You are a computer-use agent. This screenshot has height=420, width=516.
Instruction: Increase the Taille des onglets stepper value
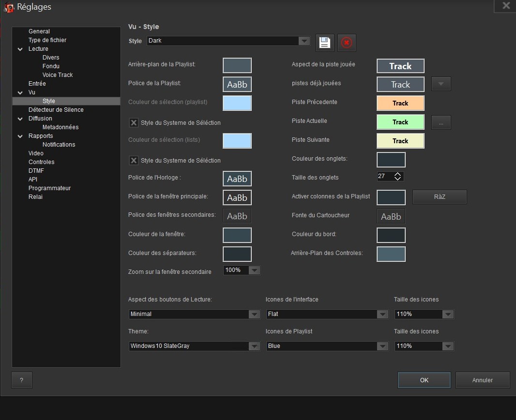coord(398,174)
